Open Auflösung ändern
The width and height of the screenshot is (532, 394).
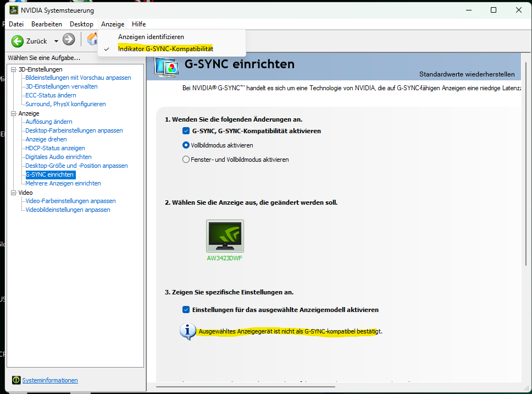point(49,122)
